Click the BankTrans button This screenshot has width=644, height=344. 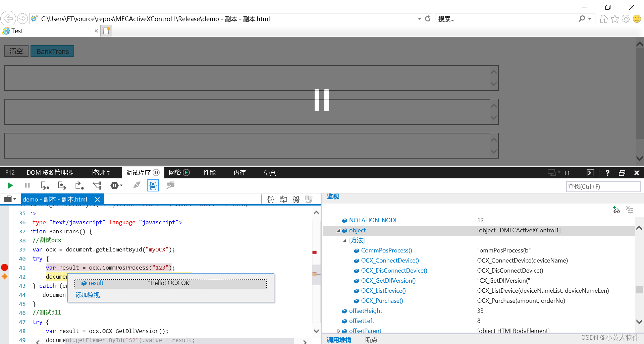[x=52, y=51]
